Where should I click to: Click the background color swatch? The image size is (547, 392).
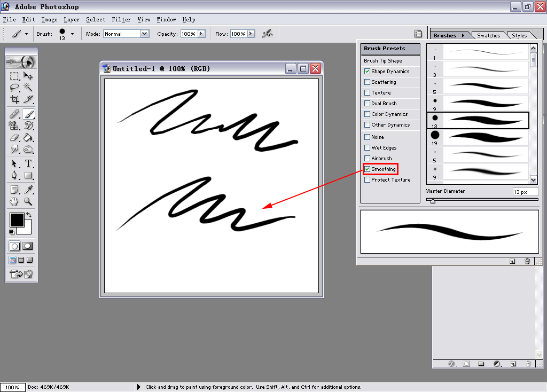pyautogui.click(x=27, y=230)
